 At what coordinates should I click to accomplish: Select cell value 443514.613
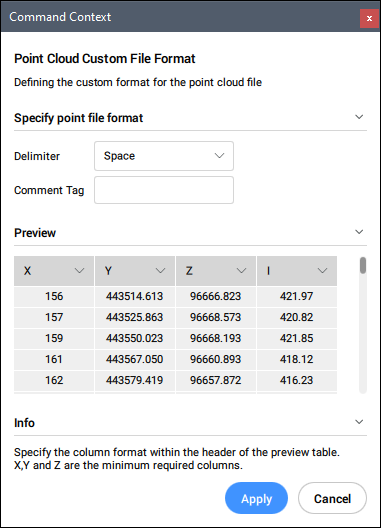click(135, 296)
